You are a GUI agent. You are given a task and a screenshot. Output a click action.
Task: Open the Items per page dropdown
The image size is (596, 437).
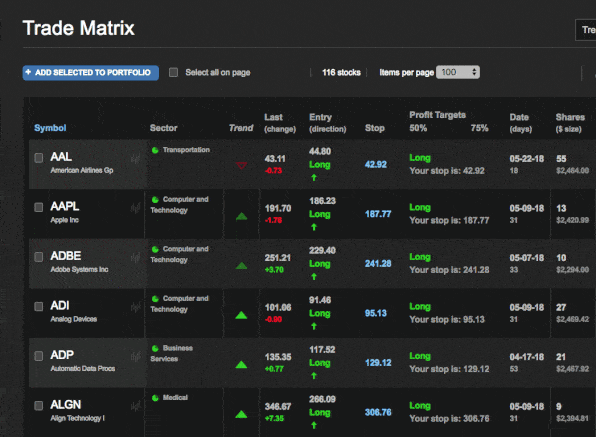click(458, 72)
